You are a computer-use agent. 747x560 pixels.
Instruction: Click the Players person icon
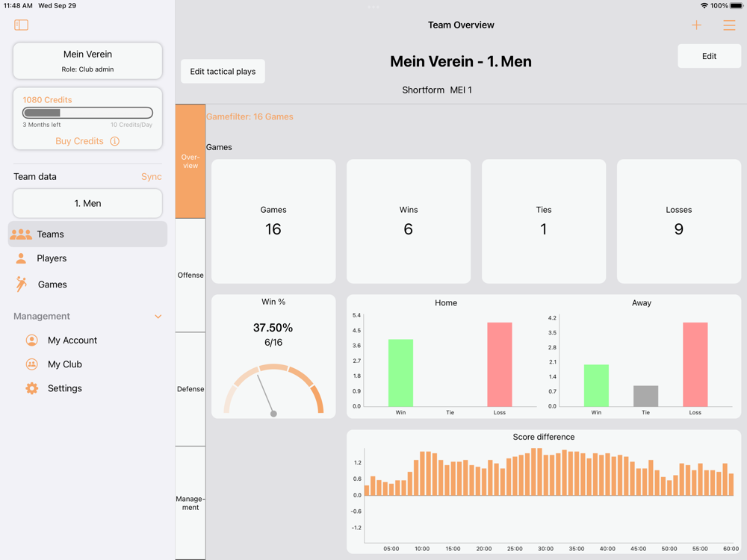(21, 258)
